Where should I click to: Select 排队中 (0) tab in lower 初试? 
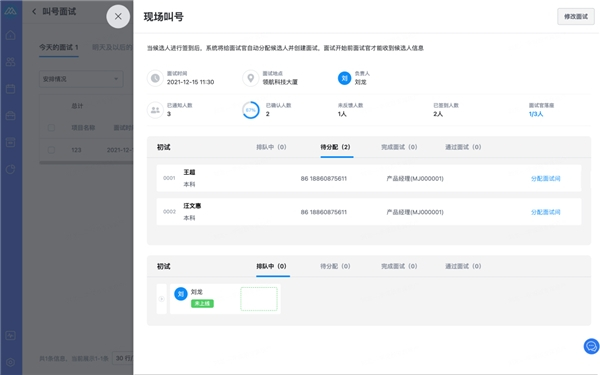click(271, 266)
